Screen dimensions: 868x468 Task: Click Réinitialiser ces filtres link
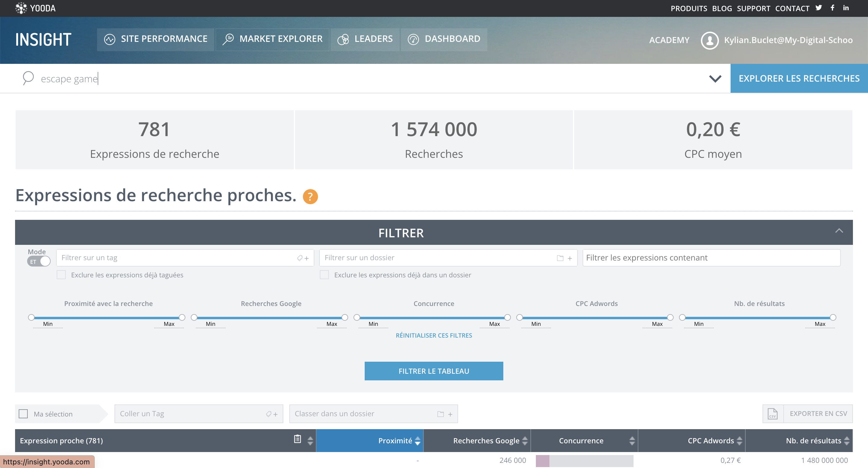(x=434, y=335)
